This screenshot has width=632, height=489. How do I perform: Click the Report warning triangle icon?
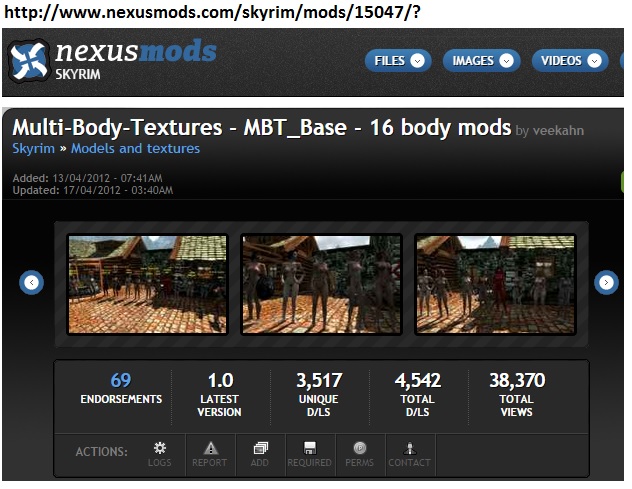click(x=210, y=448)
